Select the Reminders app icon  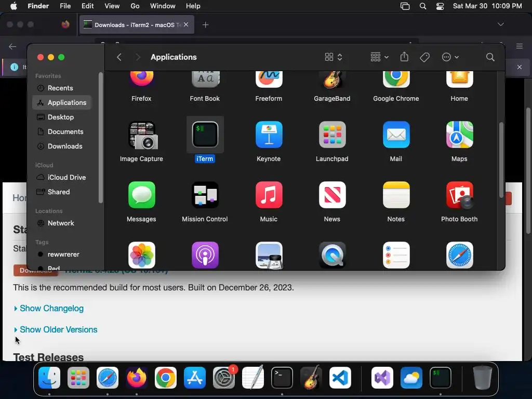tap(396, 255)
